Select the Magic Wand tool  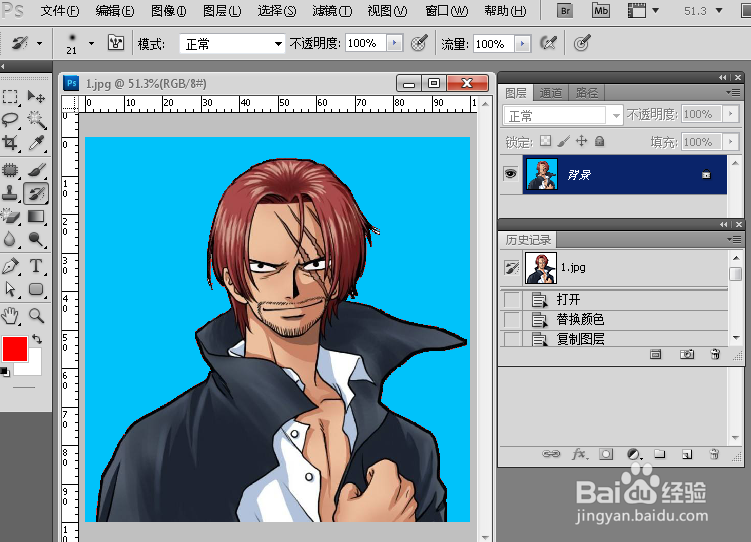pyautogui.click(x=36, y=119)
